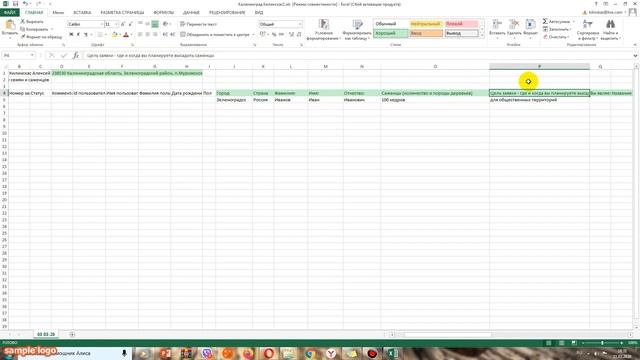Toggle bold formatting
Screen dimensions: 640x360
[71, 35]
